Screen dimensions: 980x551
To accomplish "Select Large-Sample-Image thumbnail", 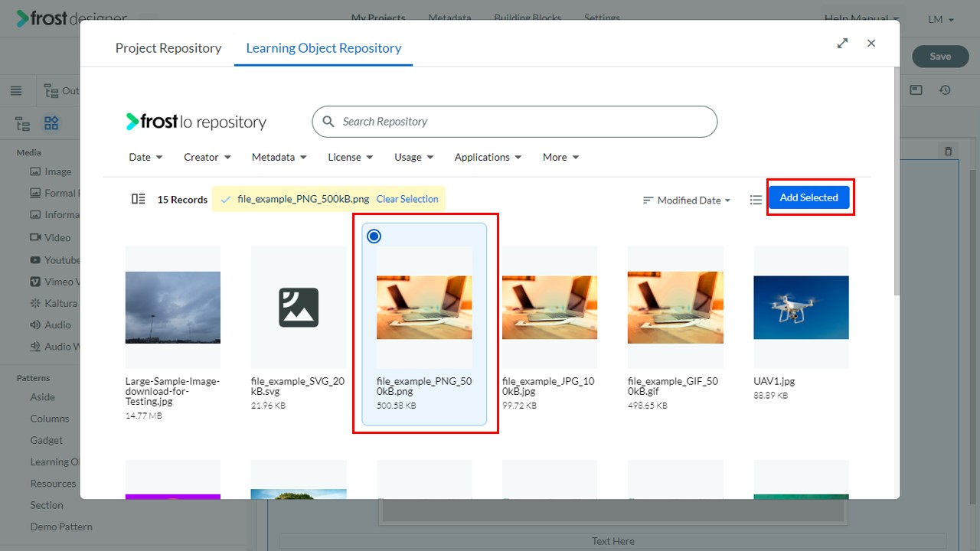I will coord(173,308).
